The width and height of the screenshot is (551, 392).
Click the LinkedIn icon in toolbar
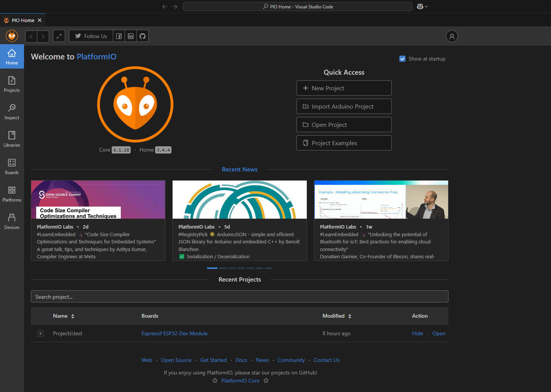point(131,36)
